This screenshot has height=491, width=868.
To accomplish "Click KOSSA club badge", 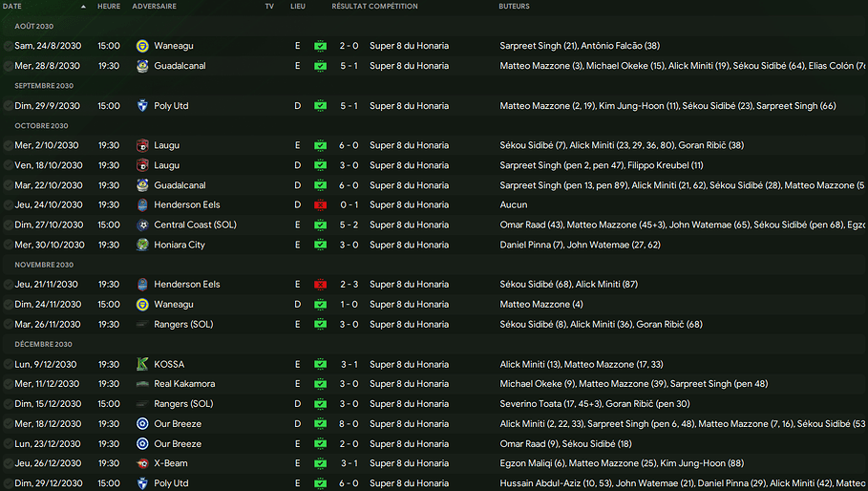I will pyautogui.click(x=142, y=364).
